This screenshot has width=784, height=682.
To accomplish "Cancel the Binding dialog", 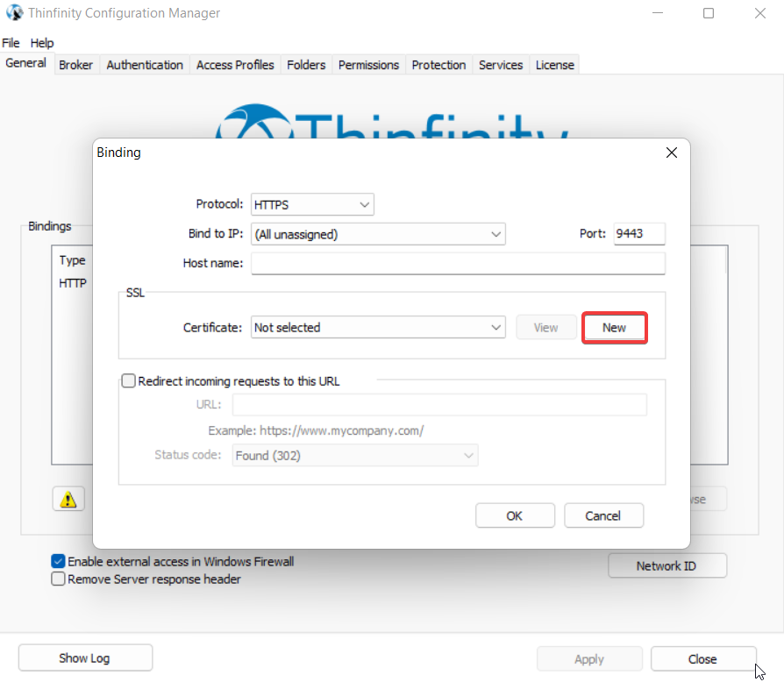I will (x=603, y=515).
